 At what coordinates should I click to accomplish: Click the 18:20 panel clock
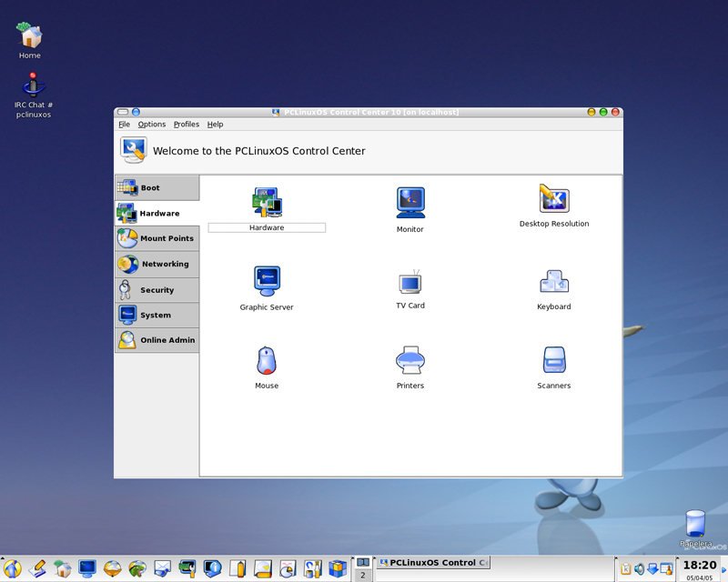[x=700, y=565]
